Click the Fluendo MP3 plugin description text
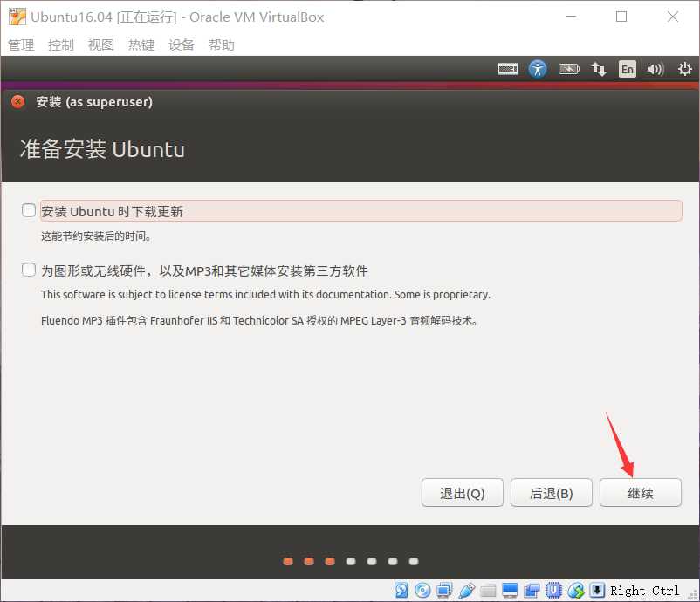Image resolution: width=700 pixels, height=602 pixels. pyautogui.click(x=259, y=320)
